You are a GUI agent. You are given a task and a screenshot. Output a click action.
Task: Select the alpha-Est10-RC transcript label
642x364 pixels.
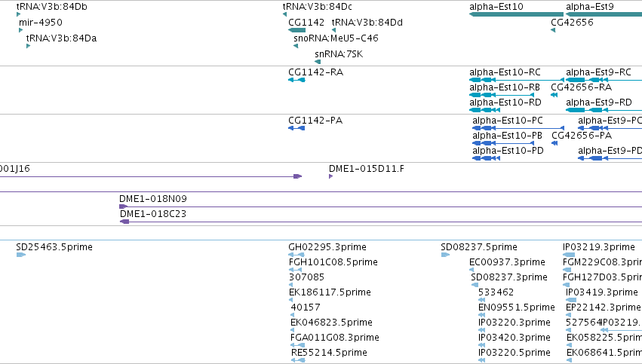505,72
